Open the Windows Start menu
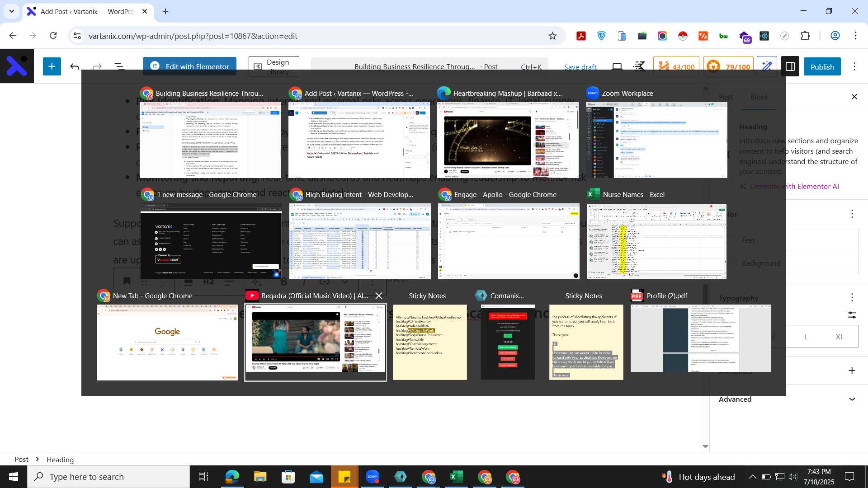Viewport: 868px width, 488px height. coord(14,477)
